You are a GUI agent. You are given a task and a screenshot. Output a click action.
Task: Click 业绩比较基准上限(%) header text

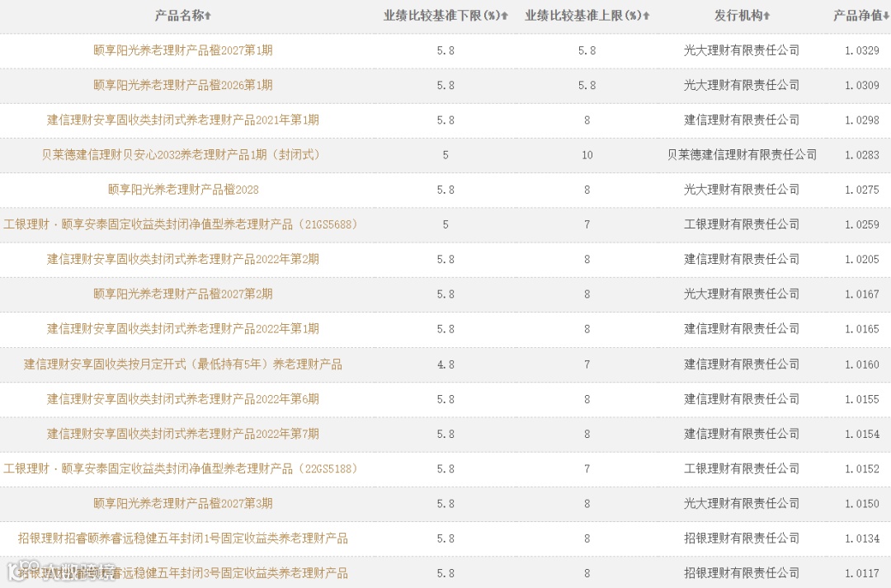[583, 16]
